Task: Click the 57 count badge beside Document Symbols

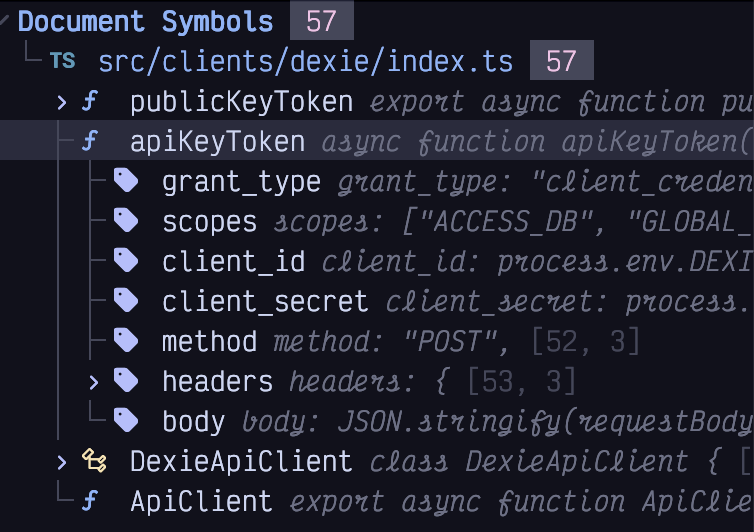Action: click(x=322, y=21)
